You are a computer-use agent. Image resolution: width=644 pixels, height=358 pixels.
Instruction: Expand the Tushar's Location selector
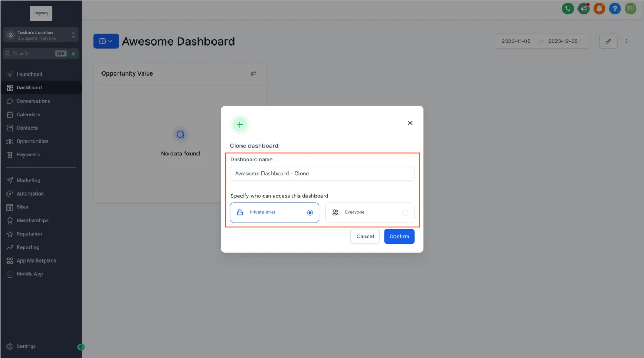click(x=41, y=35)
